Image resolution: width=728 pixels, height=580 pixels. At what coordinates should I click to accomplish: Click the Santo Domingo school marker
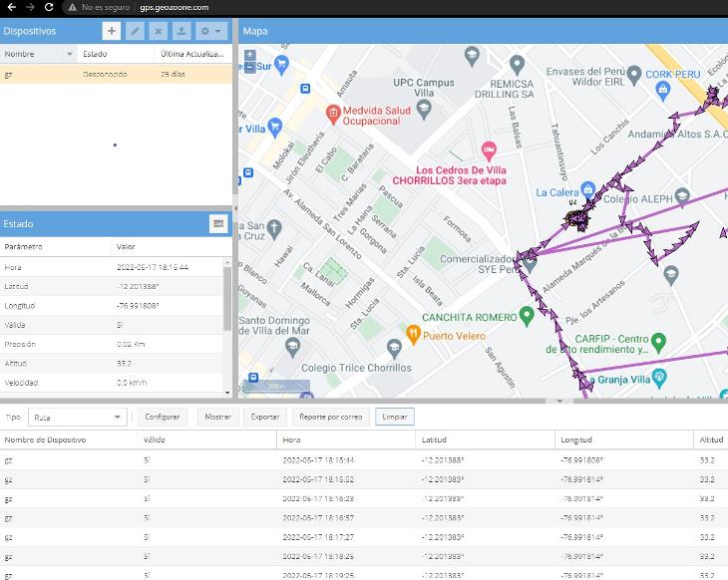click(292, 348)
